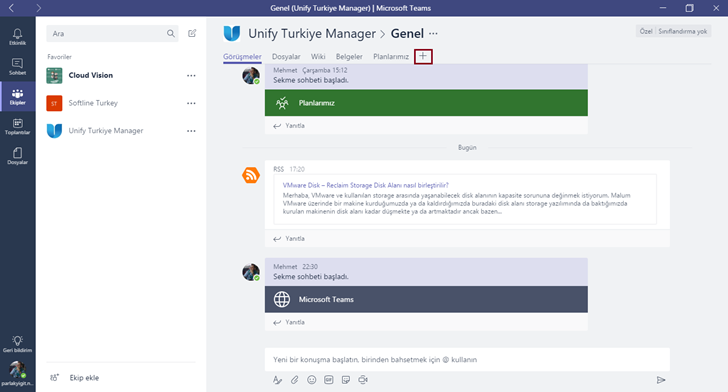Go back using the left arrow in title bar
Screen dimensions: 728x392
point(12,8)
